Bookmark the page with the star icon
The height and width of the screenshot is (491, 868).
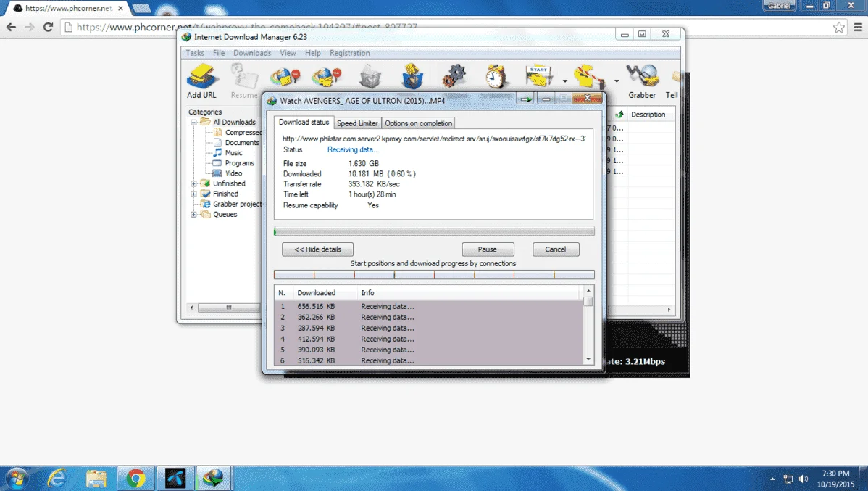tap(839, 27)
